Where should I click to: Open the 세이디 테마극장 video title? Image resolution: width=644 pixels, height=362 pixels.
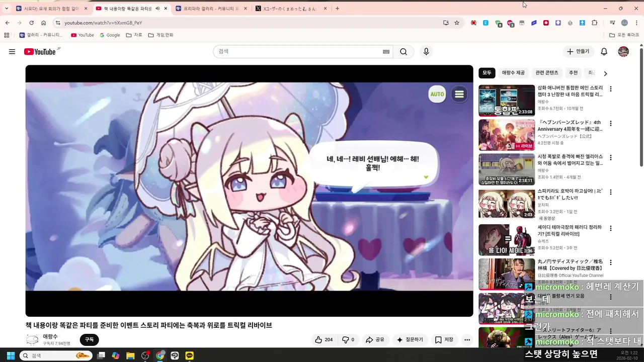pos(570,231)
